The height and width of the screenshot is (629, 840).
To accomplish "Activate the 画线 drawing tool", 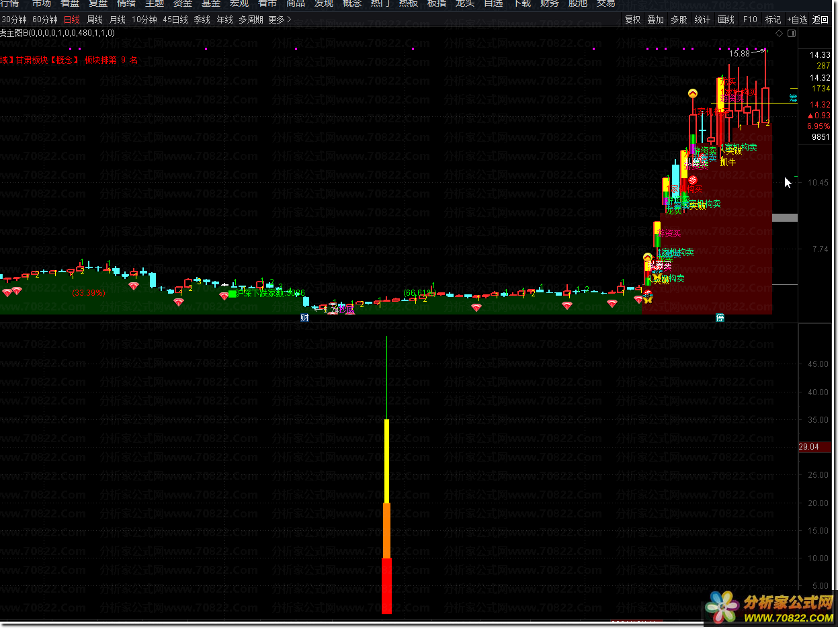I will tap(726, 19).
